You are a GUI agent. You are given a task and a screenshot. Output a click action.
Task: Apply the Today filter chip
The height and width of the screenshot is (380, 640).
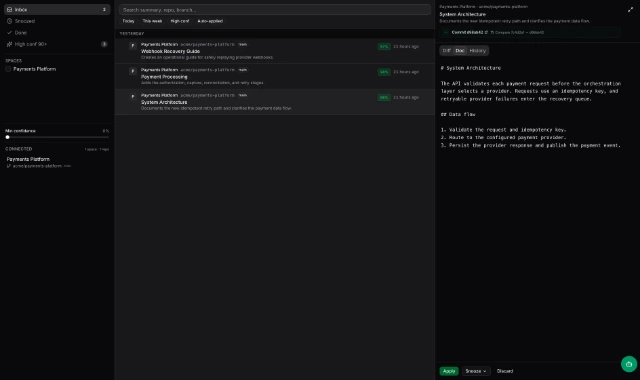(129, 21)
